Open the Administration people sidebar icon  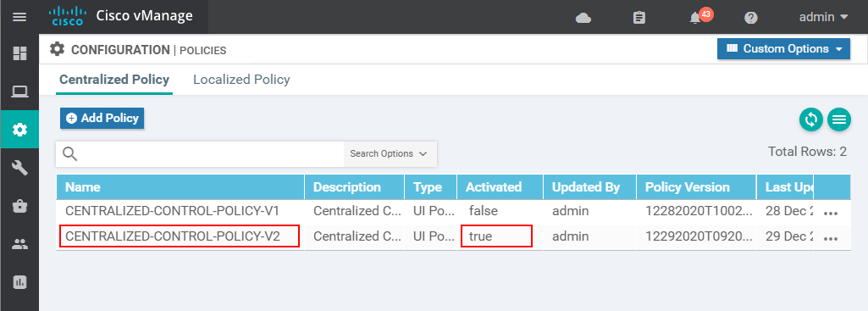tap(20, 244)
